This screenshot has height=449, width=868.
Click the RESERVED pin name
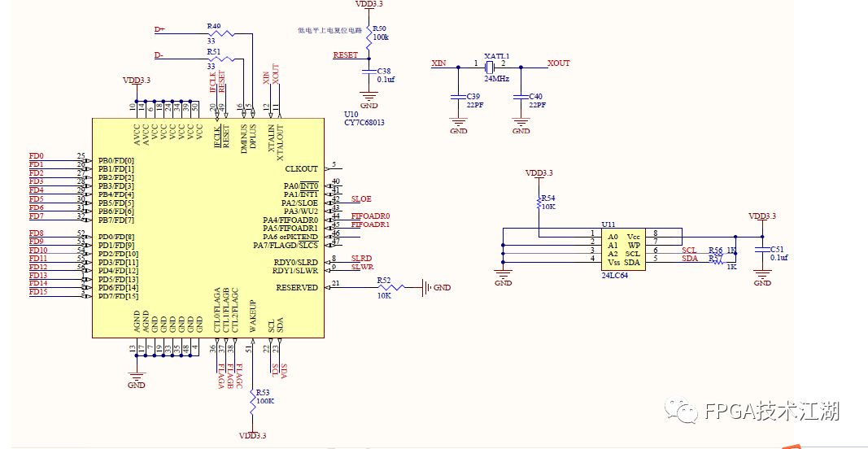click(297, 287)
